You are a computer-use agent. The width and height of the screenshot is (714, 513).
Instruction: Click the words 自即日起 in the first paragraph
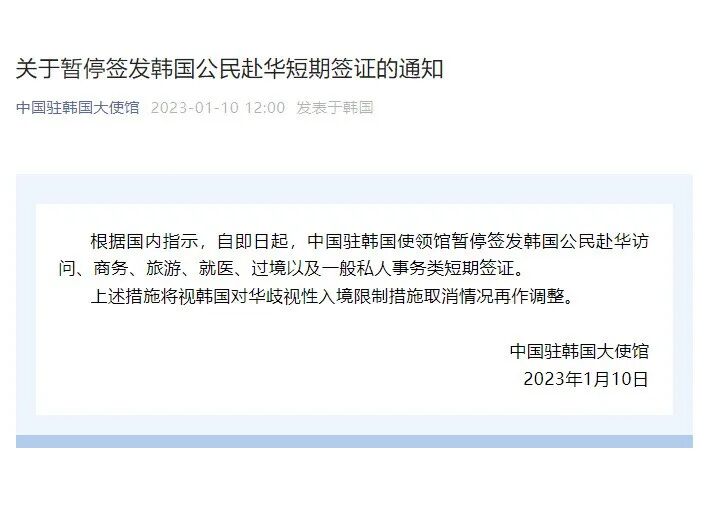[x=252, y=241]
